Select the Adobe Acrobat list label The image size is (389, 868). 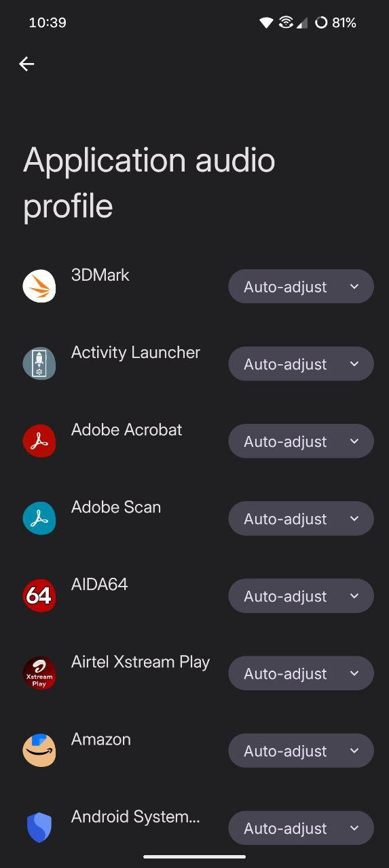[127, 430]
